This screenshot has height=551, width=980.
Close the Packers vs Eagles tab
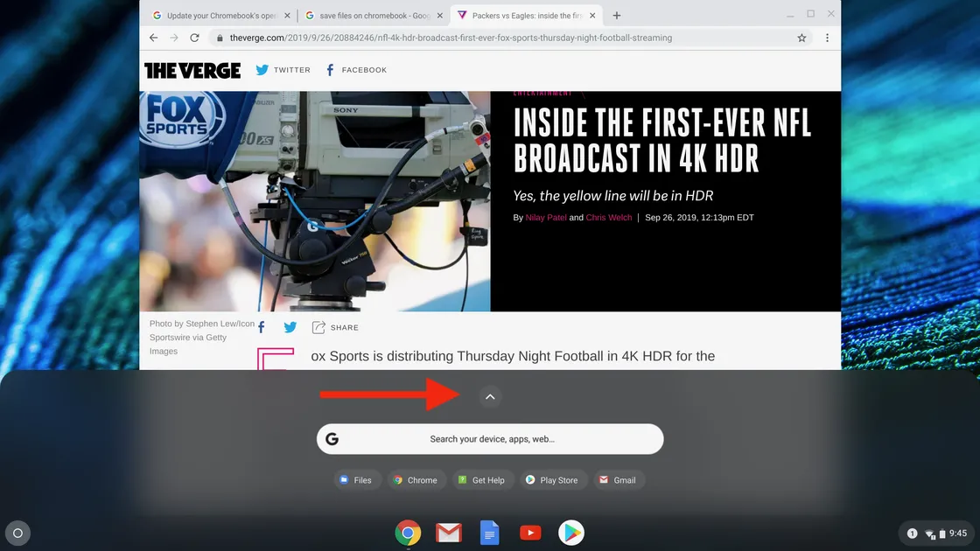pos(592,15)
